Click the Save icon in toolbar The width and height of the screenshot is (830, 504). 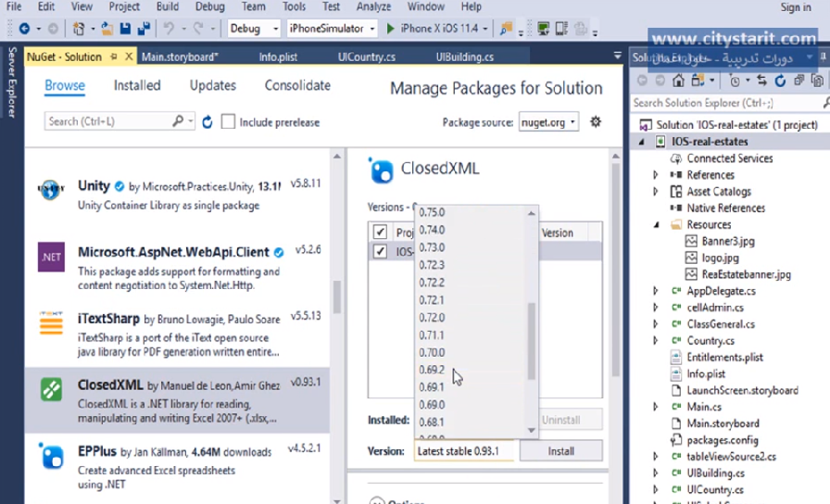(125, 29)
